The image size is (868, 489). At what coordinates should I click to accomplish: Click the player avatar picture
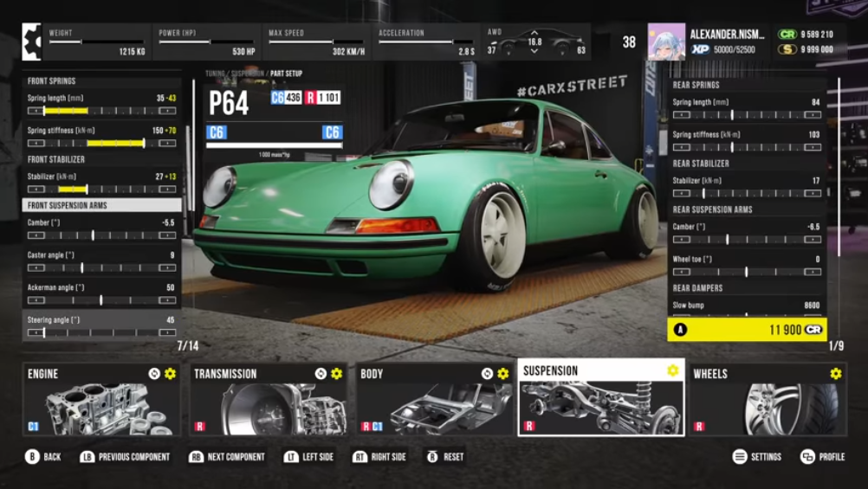(x=666, y=42)
